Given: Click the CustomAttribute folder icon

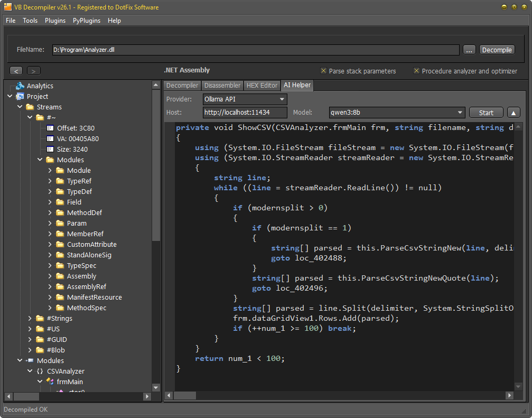Looking at the screenshot, I should 60,244.
